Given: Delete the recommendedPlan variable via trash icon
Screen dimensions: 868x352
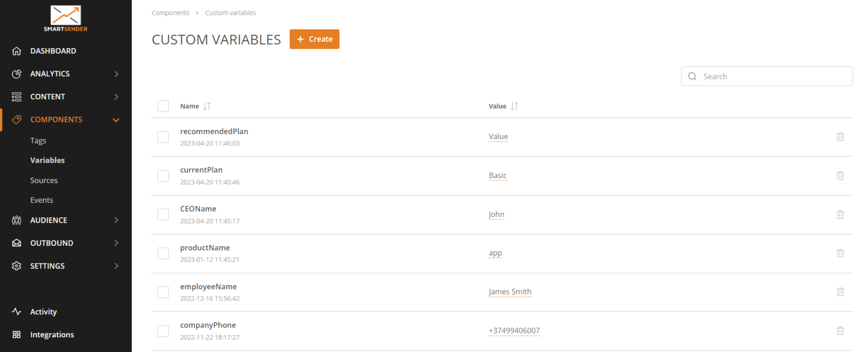Looking at the screenshot, I should pos(840,137).
